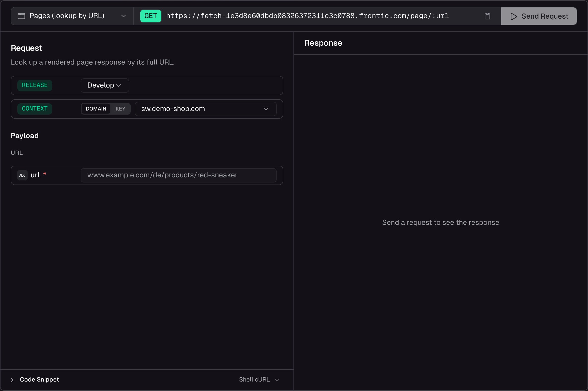588x391 pixels.
Task: Click the play icon in Send Request
Action: [x=513, y=16]
